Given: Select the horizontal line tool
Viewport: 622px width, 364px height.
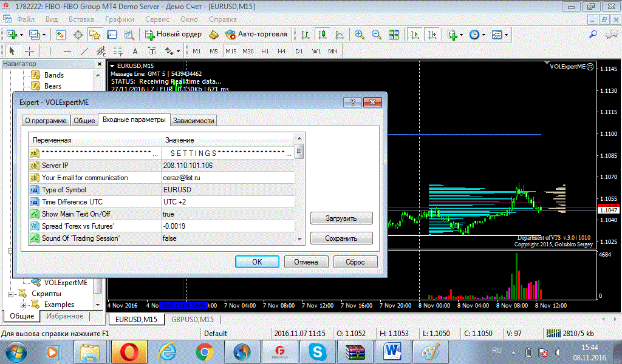Looking at the screenshot, I should 67,51.
